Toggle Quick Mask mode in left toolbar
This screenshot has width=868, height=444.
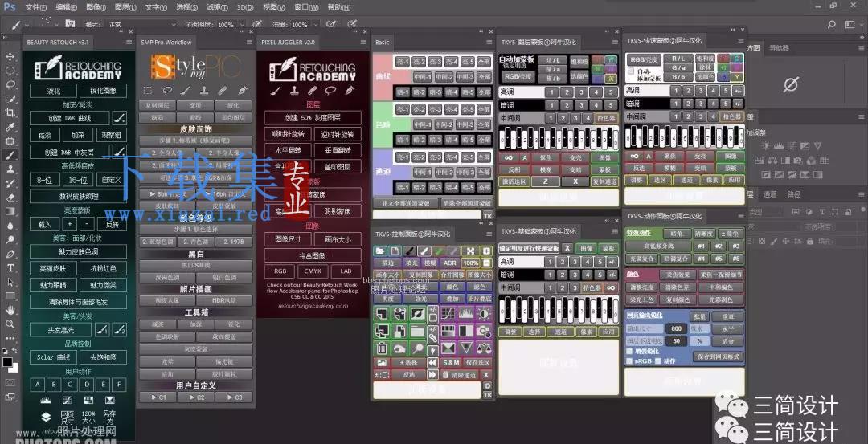click(10, 383)
